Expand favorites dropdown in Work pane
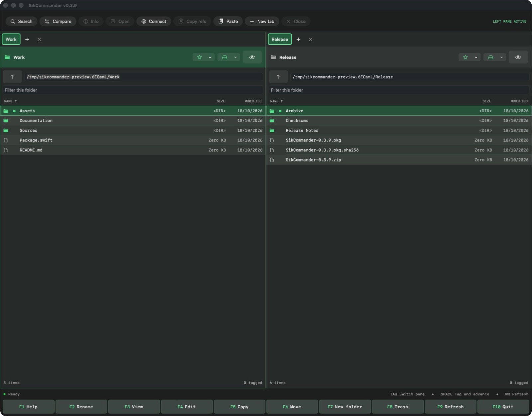This screenshot has width=532, height=416. [x=210, y=57]
